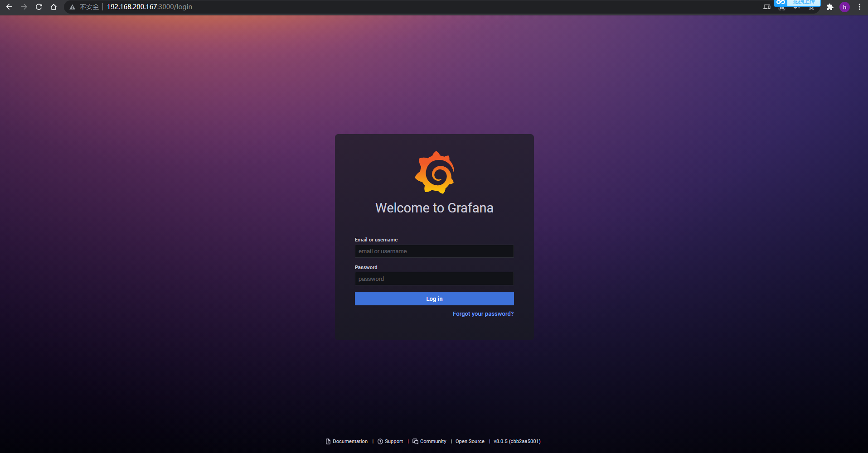Click the browser back arrow

[x=9, y=7]
